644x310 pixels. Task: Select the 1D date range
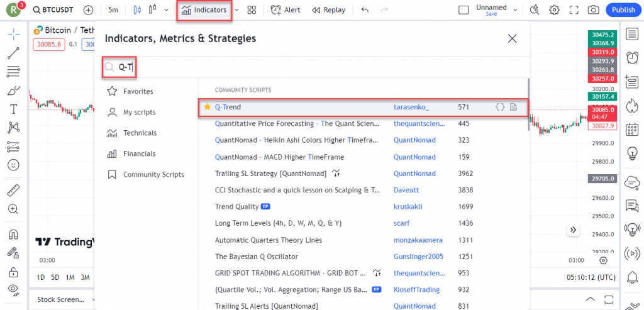pyautogui.click(x=41, y=277)
